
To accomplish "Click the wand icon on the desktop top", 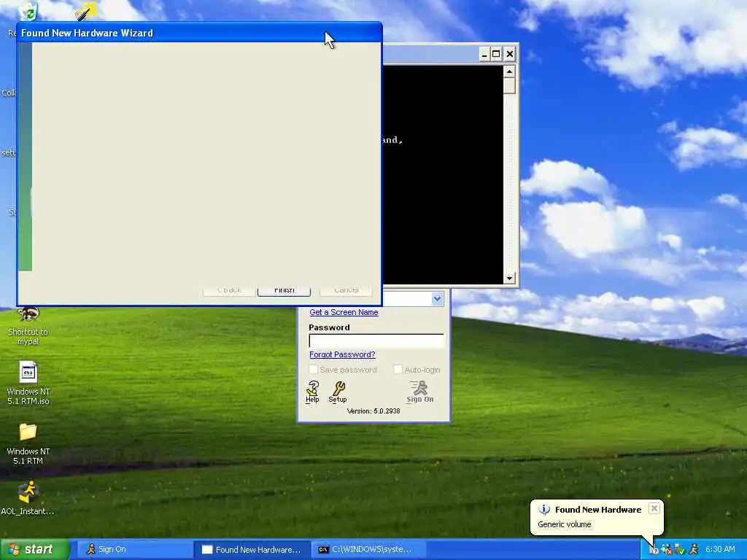I will click(86, 12).
